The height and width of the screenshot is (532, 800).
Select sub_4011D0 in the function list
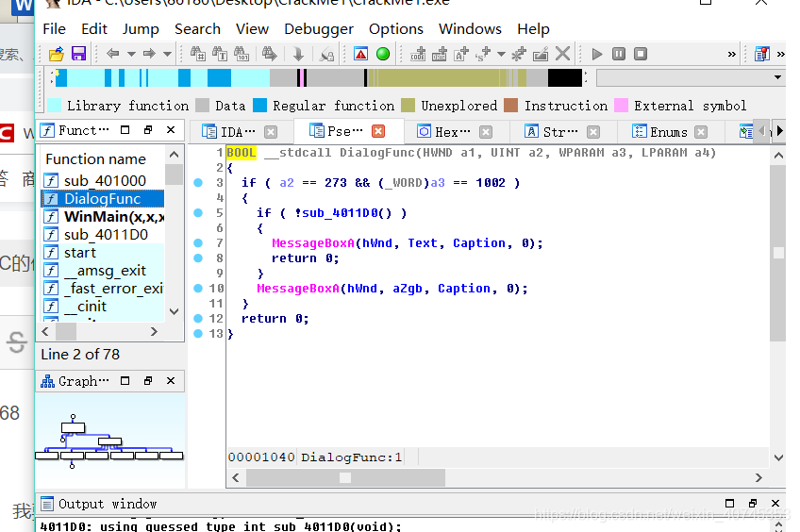click(104, 235)
